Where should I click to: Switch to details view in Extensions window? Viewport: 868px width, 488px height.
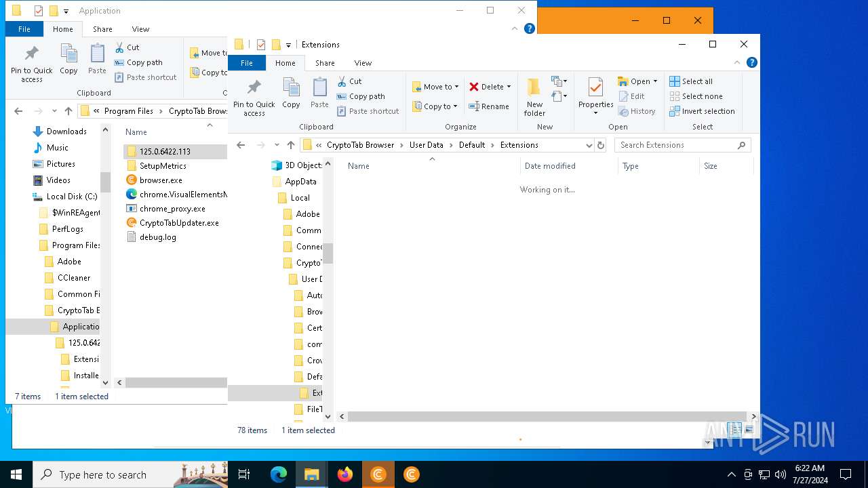pyautogui.click(x=734, y=430)
